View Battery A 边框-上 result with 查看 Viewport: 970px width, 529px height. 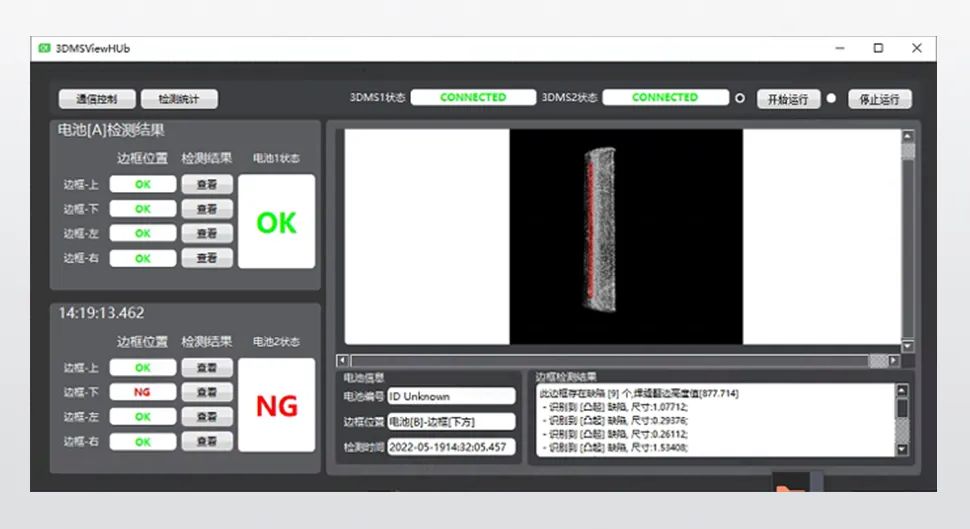tap(207, 184)
